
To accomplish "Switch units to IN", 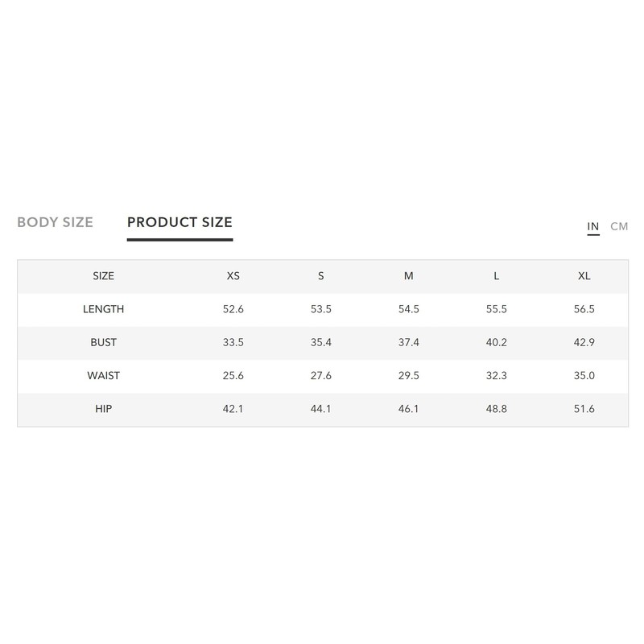I will (593, 226).
